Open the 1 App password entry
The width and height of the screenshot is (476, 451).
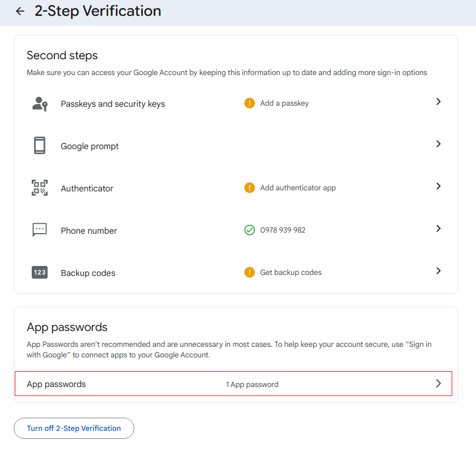click(x=252, y=384)
